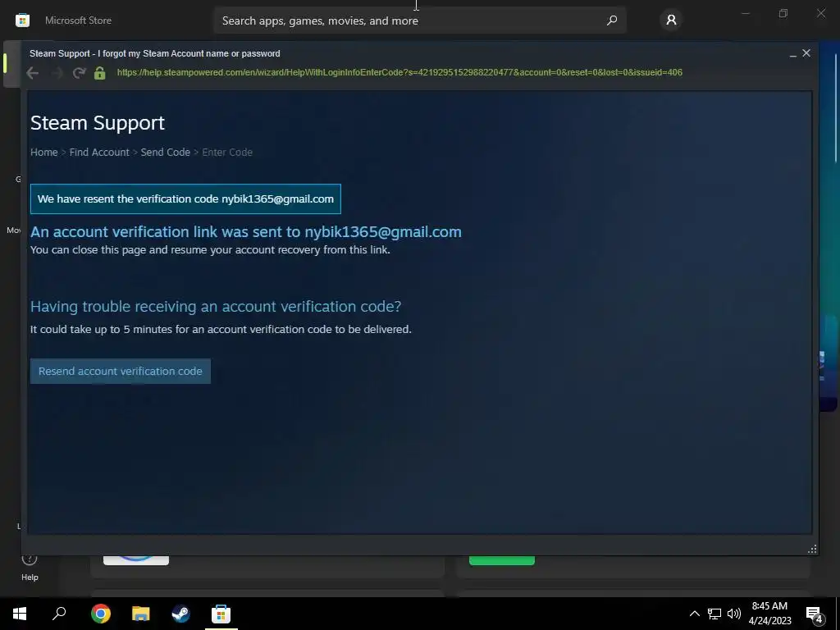Screen dimensions: 840x630
Task: Close the Steam Support window
Action: click(x=806, y=53)
